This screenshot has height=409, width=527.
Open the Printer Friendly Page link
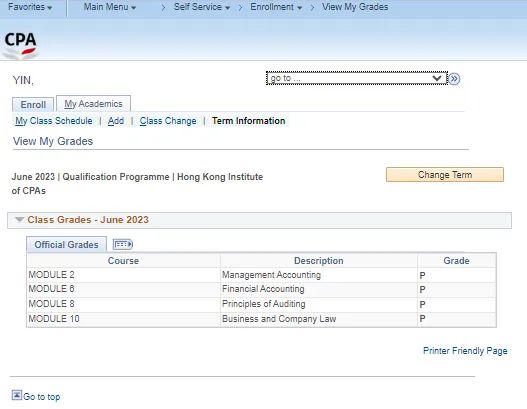[465, 351]
